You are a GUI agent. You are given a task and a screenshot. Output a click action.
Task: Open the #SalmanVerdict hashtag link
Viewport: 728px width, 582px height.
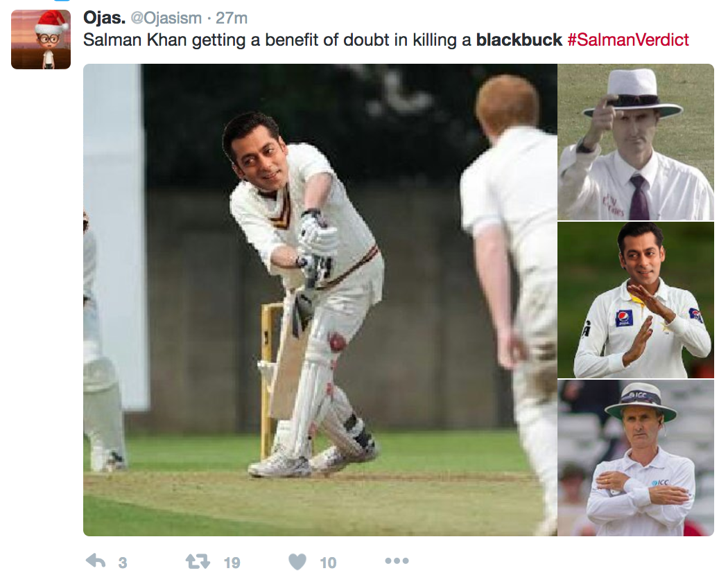[628, 40]
